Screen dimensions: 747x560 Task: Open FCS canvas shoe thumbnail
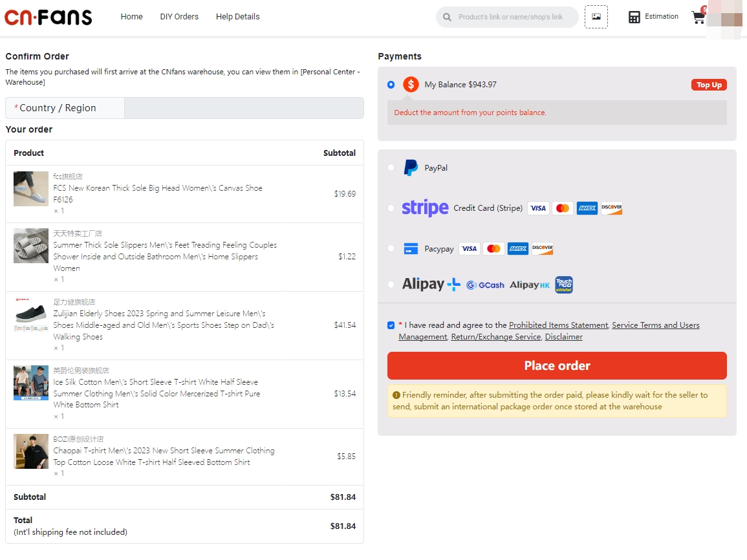pyautogui.click(x=31, y=189)
